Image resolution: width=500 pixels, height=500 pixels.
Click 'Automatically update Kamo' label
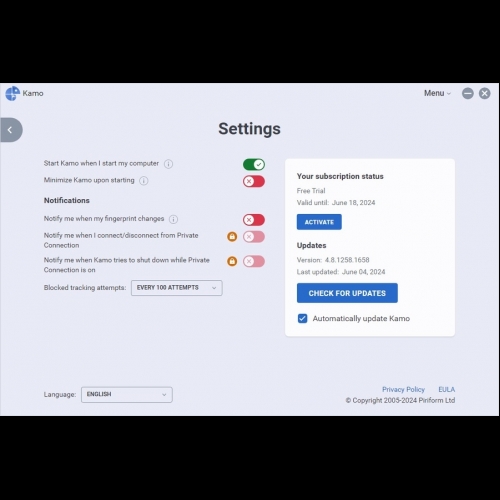[x=361, y=319]
